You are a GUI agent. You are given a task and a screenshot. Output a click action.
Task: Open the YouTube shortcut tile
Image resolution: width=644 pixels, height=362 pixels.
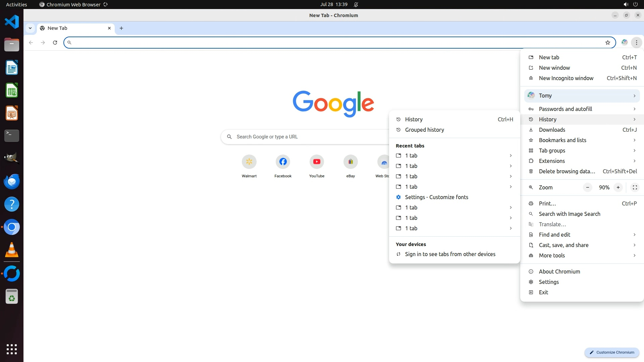(317, 162)
